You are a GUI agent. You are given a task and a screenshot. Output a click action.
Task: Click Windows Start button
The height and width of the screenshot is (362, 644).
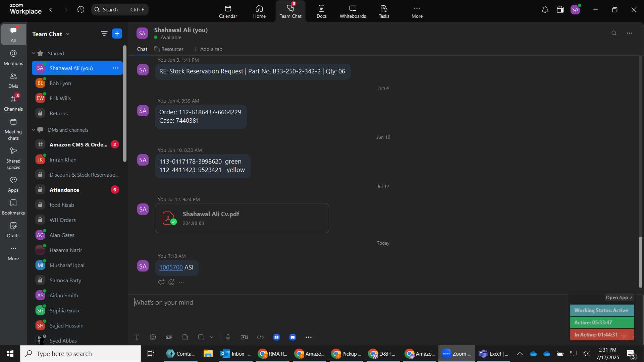(10, 354)
